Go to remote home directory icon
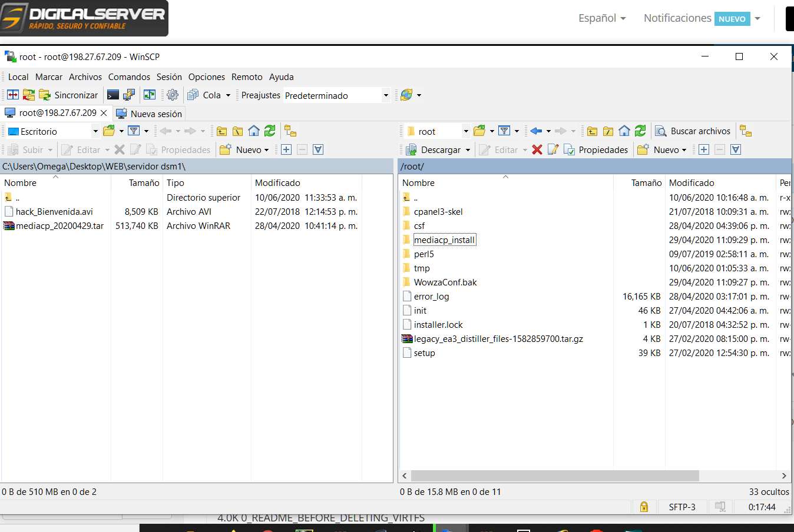Screen dimensions: 794x532 pos(624,131)
